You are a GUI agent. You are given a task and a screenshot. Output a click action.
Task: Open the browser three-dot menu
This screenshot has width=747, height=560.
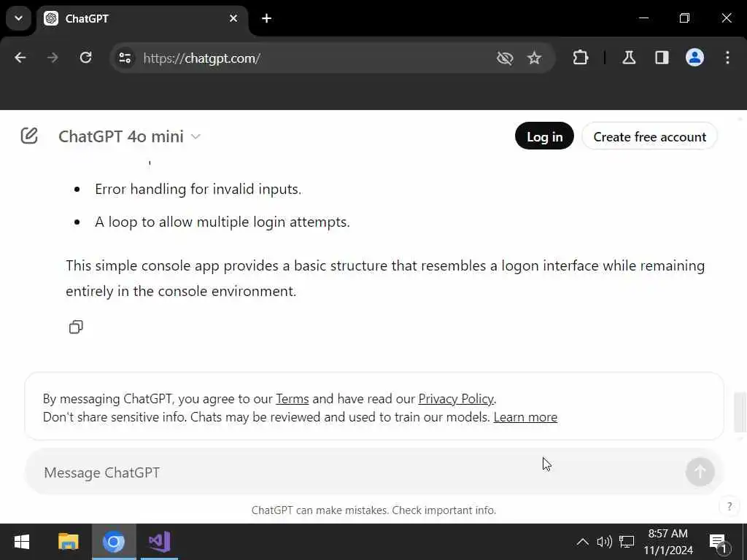tap(727, 58)
